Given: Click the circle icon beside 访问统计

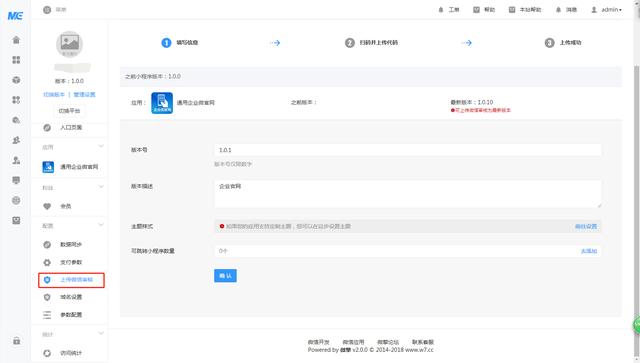Looking at the screenshot, I should pos(47,353).
